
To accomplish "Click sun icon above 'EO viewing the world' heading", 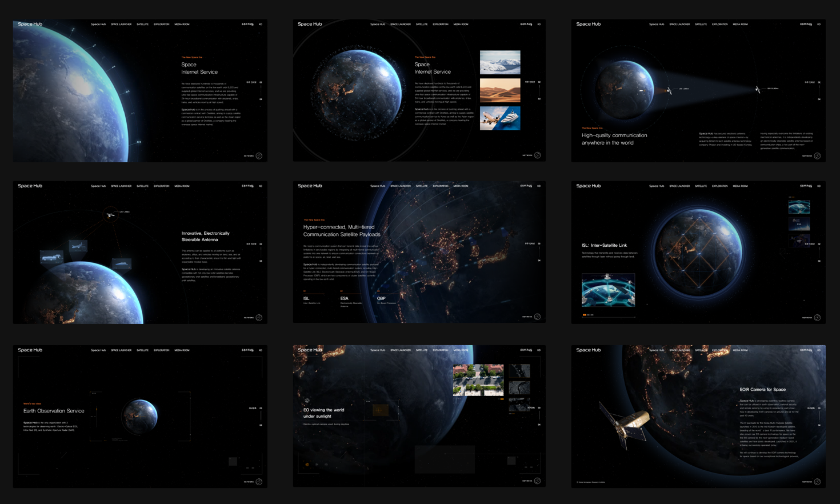I will [x=307, y=401].
